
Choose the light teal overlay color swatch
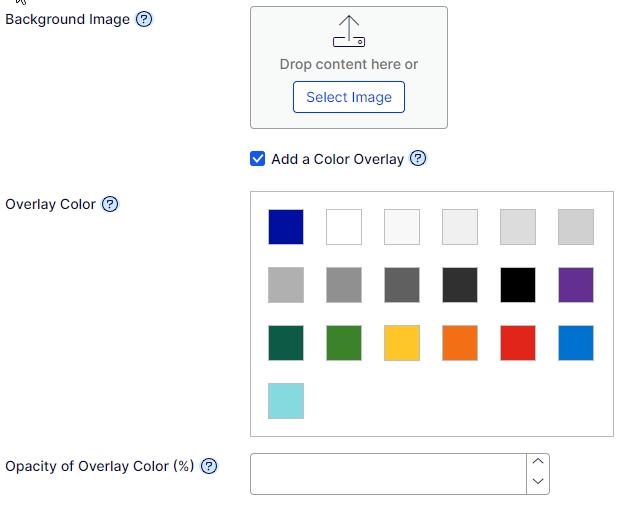[286, 401]
